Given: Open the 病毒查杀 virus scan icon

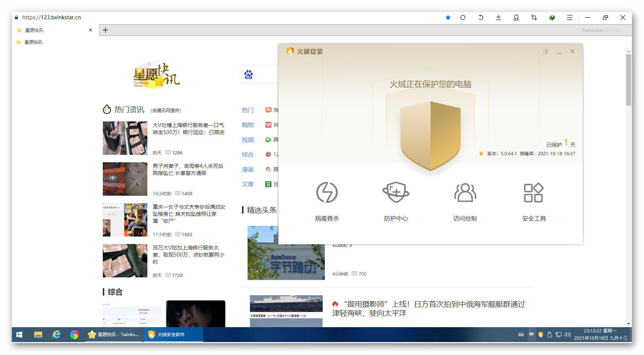Looking at the screenshot, I should click(327, 192).
